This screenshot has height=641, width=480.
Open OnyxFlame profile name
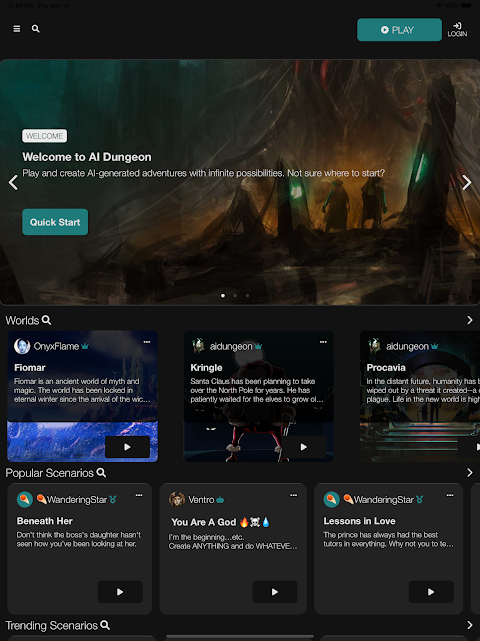56,346
